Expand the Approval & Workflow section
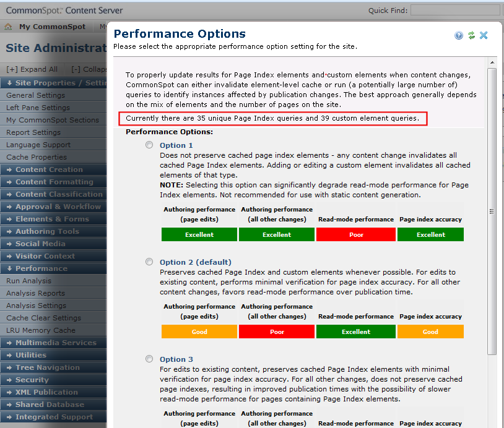Viewport: 504px width, 428px height. coord(53,207)
